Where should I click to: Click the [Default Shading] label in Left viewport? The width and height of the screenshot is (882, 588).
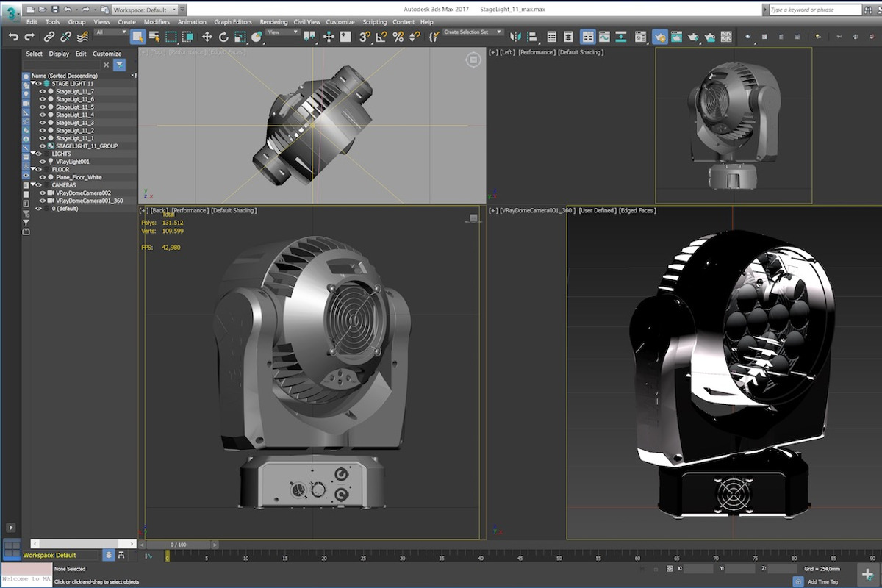tap(581, 52)
